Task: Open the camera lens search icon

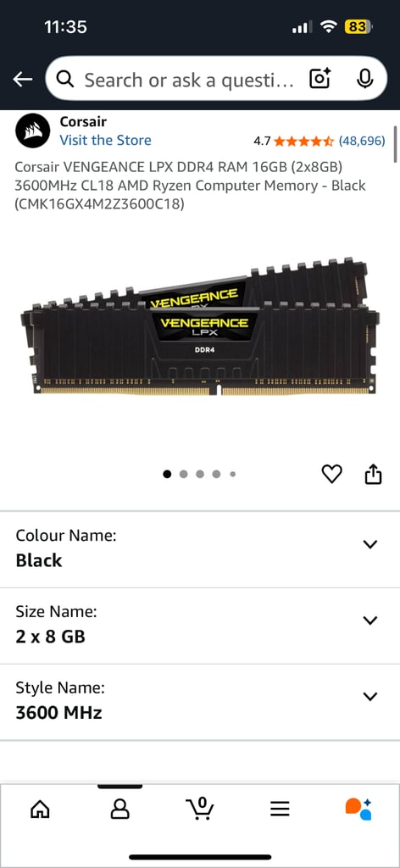Action: click(x=319, y=80)
